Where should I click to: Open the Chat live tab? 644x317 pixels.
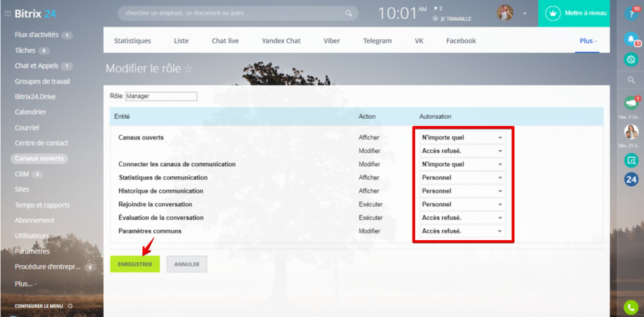click(x=225, y=41)
